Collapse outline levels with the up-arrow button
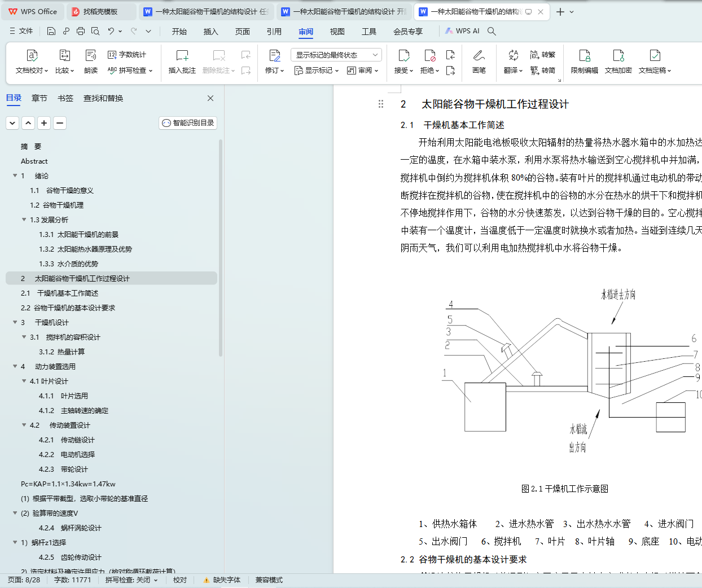The height and width of the screenshot is (588, 702). point(28,123)
